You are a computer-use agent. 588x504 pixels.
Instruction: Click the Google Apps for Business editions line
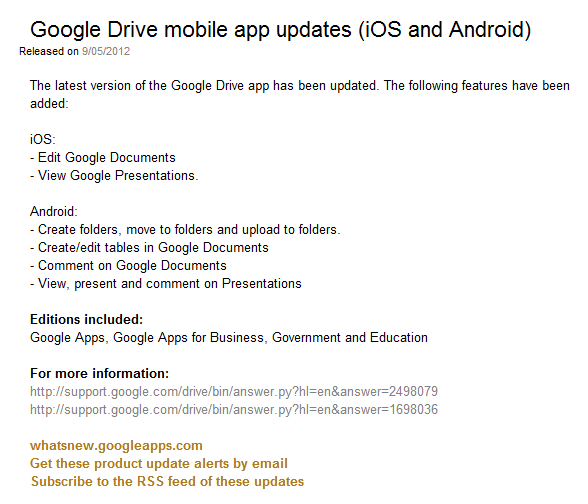[x=229, y=338]
